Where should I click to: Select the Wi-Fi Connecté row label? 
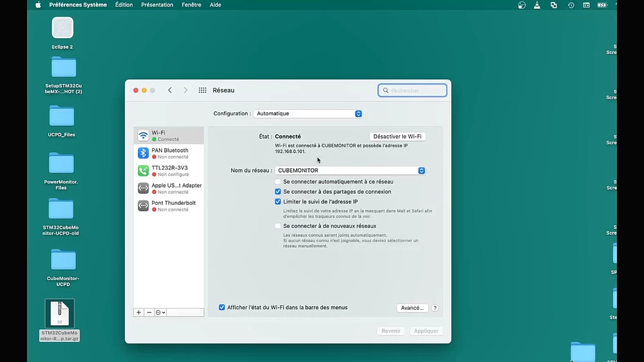pos(169,135)
